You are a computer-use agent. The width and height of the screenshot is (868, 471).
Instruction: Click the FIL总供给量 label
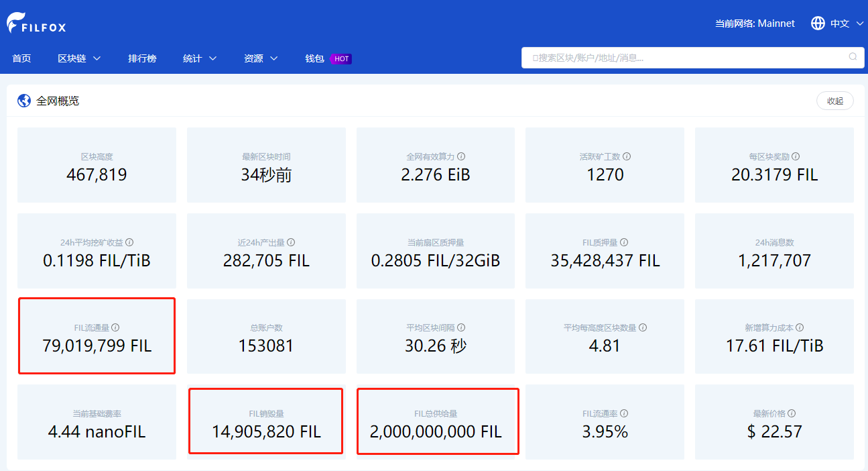(436, 413)
